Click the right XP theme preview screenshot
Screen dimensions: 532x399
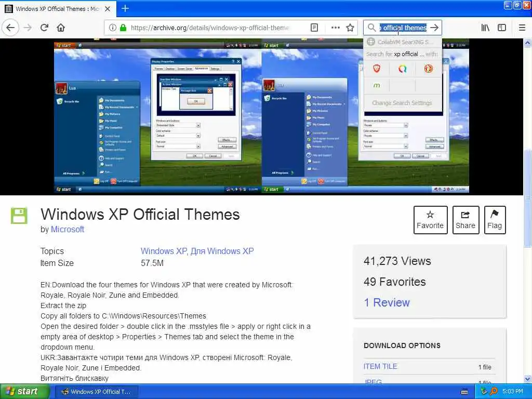(365, 117)
